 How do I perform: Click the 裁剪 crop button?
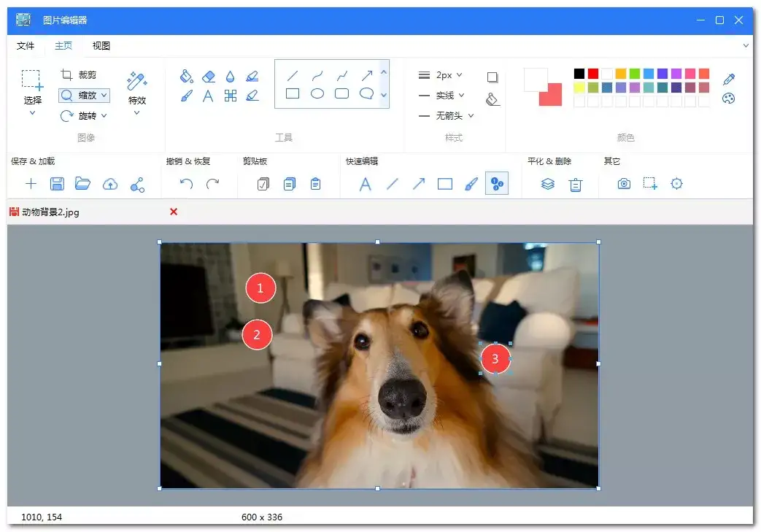coord(79,75)
